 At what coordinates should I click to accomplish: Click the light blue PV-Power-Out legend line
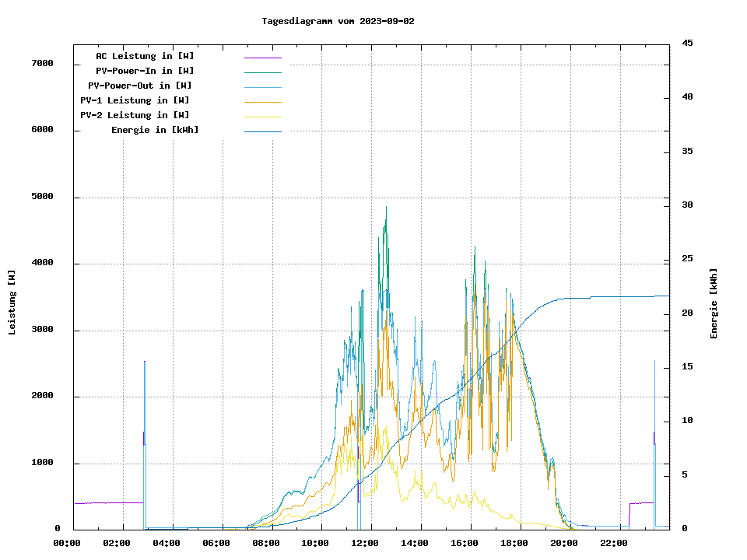coord(262,87)
